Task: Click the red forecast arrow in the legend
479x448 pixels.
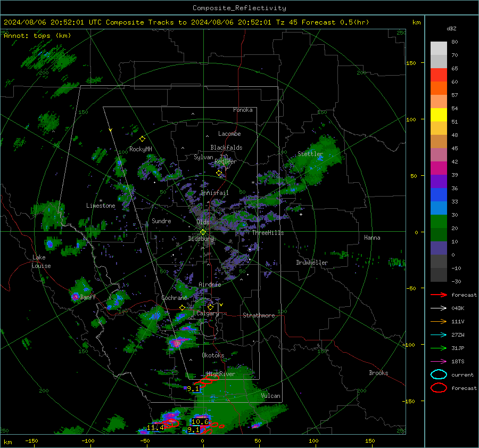Action: point(439,295)
